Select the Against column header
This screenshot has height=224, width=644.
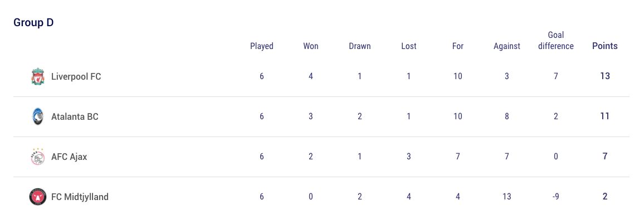507,46
